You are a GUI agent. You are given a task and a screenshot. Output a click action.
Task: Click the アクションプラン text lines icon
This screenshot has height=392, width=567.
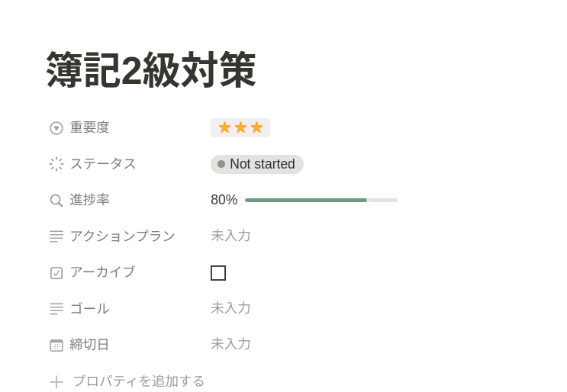pos(56,236)
